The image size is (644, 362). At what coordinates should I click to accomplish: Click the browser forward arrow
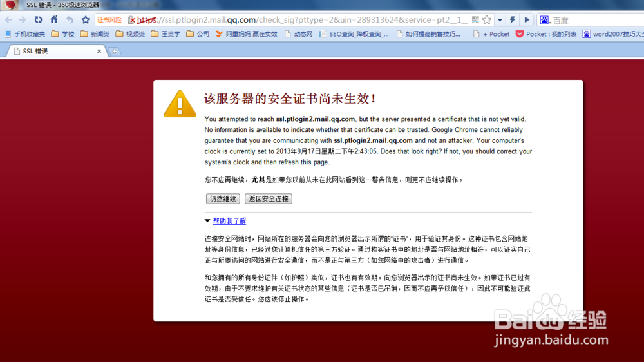point(22,20)
